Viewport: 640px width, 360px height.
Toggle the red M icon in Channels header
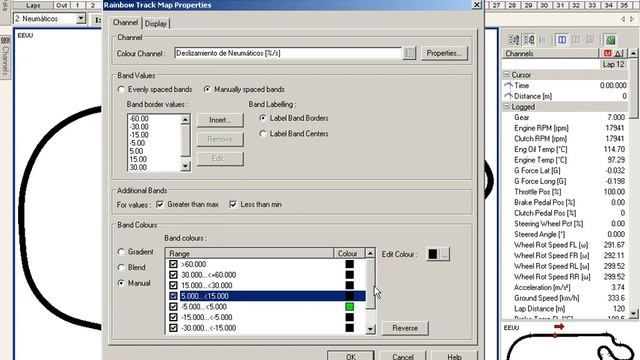click(607, 53)
